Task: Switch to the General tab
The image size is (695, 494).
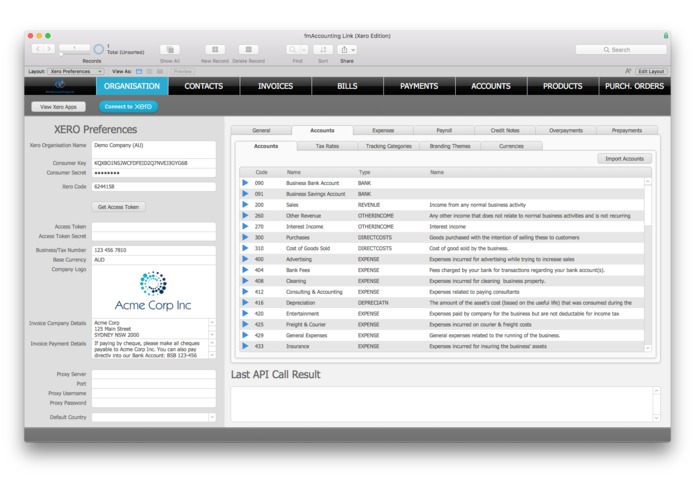Action: point(261,130)
